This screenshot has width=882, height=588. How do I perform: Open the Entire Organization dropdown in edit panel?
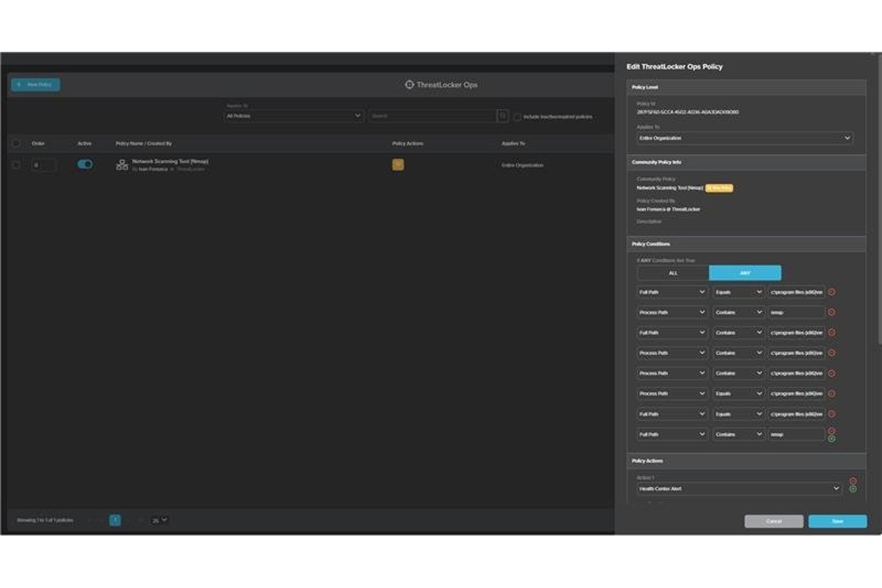744,138
